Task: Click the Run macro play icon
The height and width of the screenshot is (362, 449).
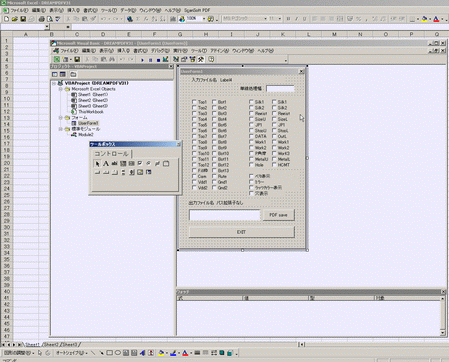Action: (142, 60)
